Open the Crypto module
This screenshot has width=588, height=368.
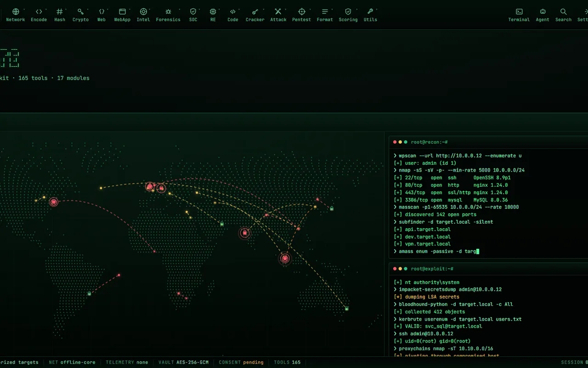click(x=80, y=15)
